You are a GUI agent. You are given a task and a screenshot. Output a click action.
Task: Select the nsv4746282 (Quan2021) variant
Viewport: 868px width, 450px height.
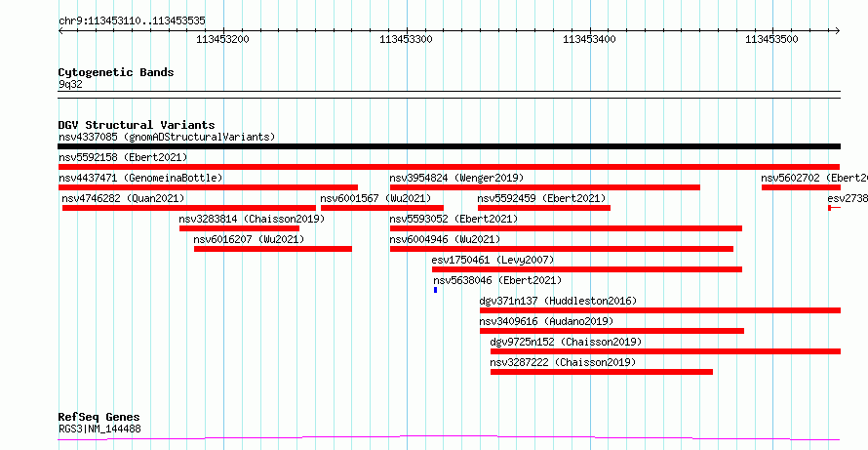click(123, 198)
